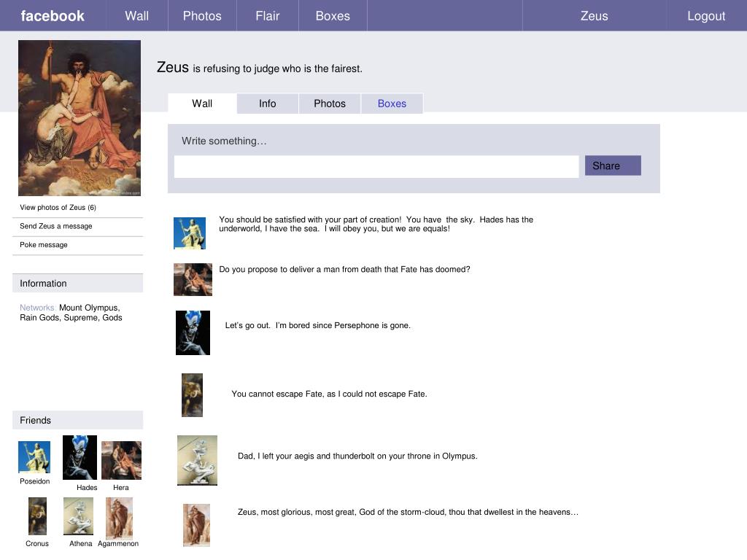This screenshot has height=560, width=747.
Task: Open Hades' friend thumbnail
Action: pos(80,457)
